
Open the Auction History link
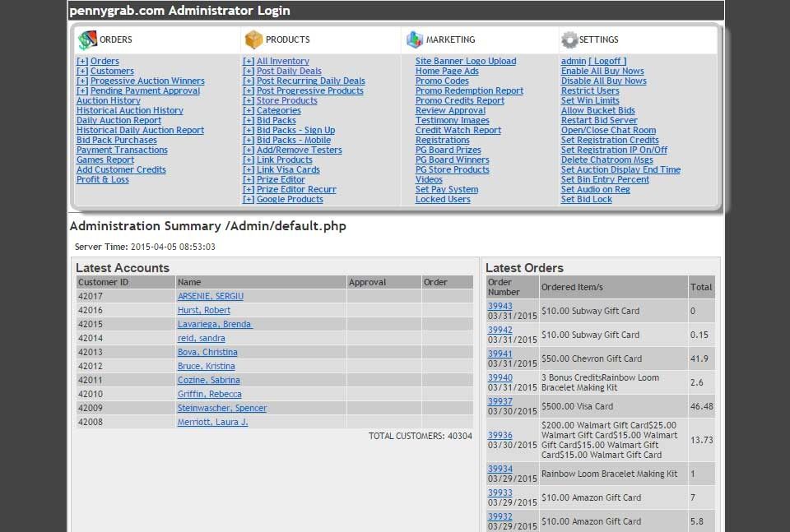coord(109,100)
